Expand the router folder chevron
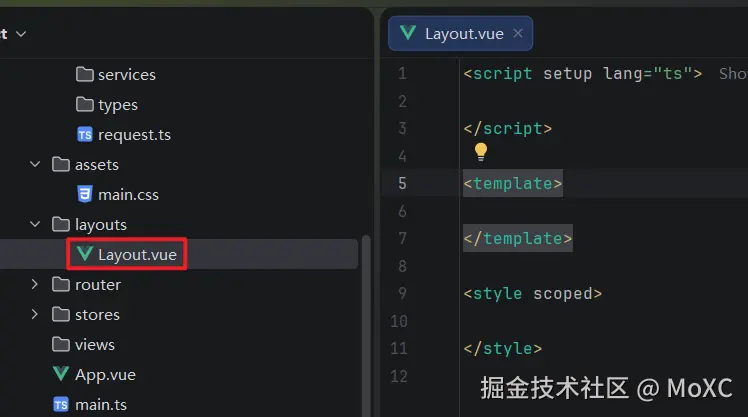The width and height of the screenshot is (748, 417). 34,284
